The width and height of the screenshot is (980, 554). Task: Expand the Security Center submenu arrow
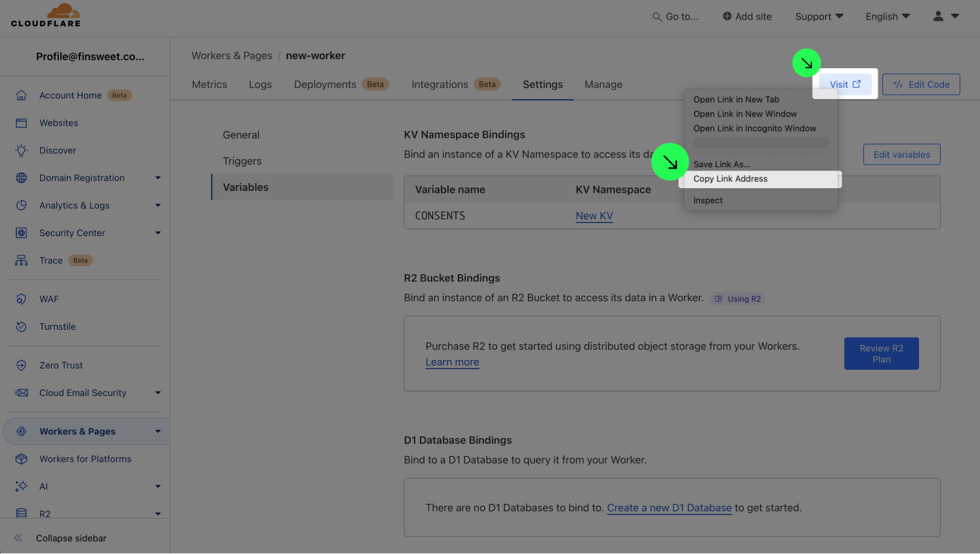tap(158, 233)
